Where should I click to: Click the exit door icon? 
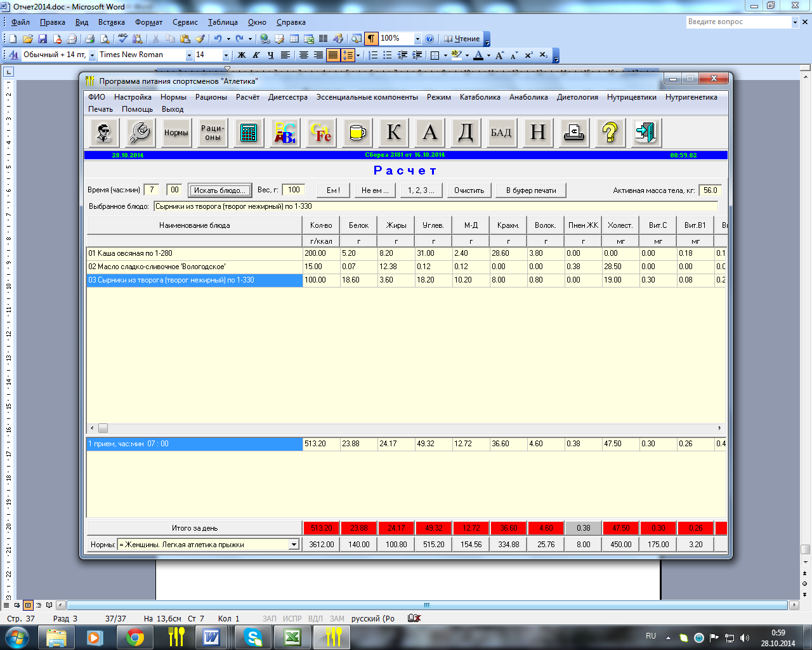tap(646, 133)
